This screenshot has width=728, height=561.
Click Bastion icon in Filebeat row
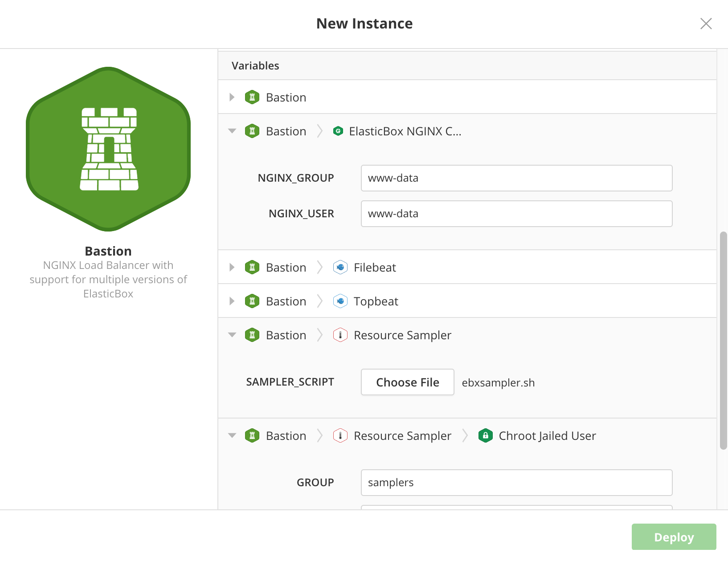[x=252, y=267]
